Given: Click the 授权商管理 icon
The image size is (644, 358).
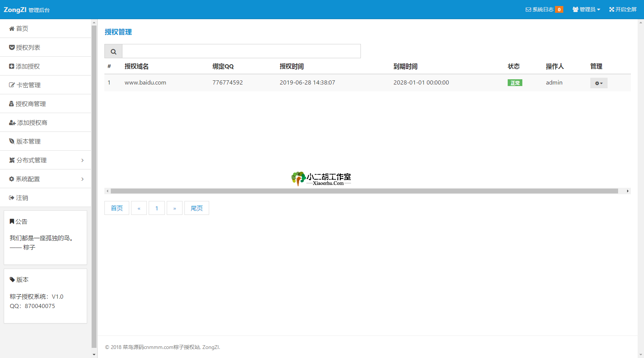Looking at the screenshot, I should (x=11, y=104).
